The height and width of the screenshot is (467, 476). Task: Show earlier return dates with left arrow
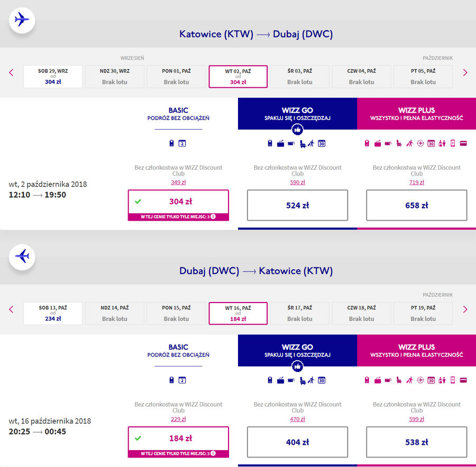click(x=11, y=309)
